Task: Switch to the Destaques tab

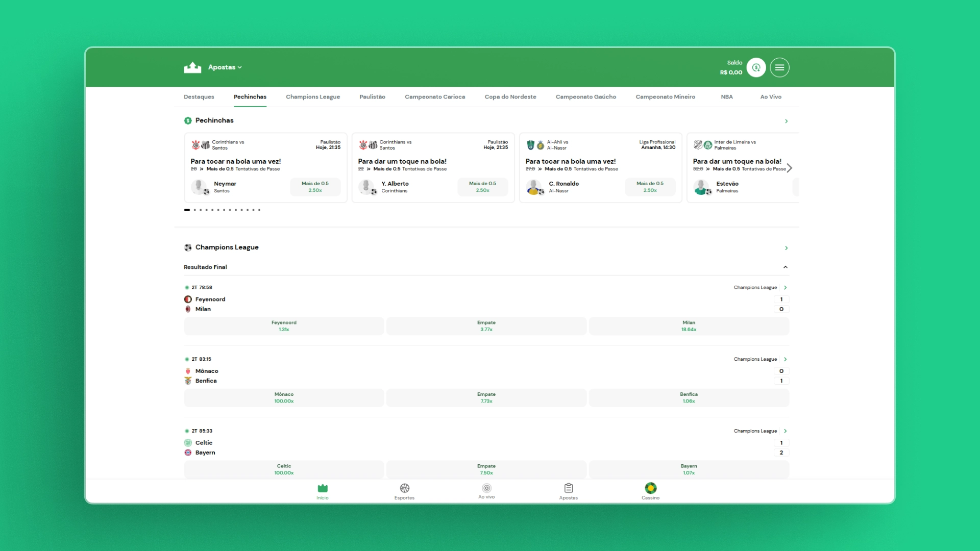Action: (x=199, y=97)
